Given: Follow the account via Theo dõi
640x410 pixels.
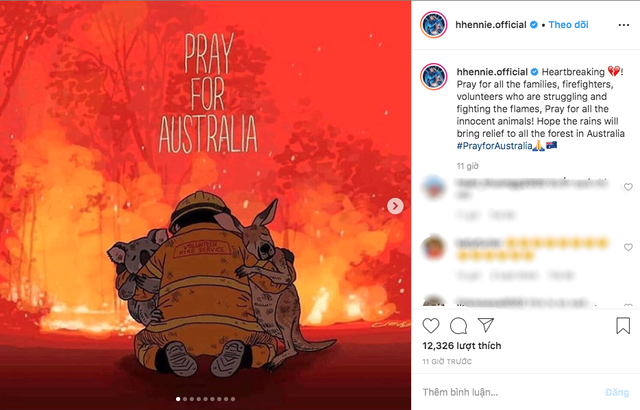Looking at the screenshot, I should pos(568,25).
